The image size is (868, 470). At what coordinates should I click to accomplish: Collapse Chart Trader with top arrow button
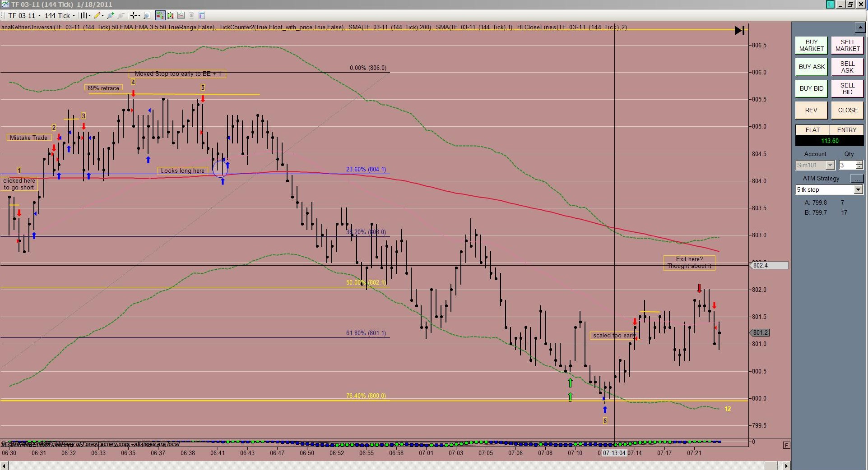tap(860, 28)
